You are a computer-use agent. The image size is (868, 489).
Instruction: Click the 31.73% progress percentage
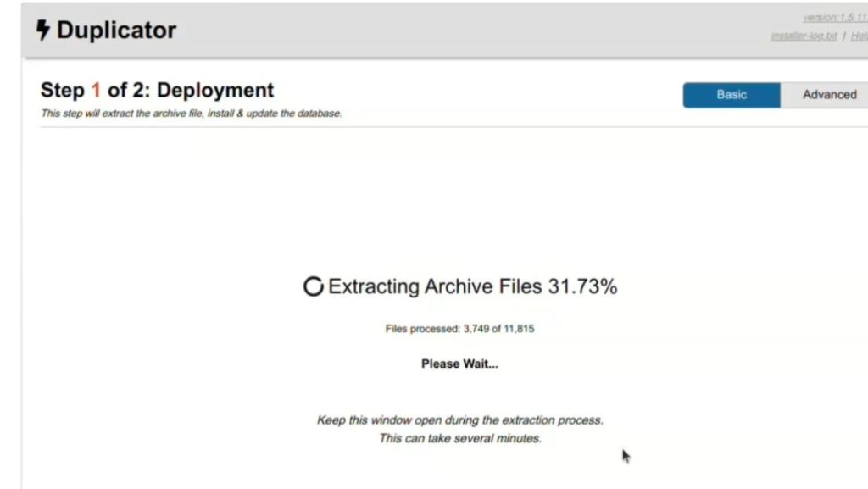(582, 286)
